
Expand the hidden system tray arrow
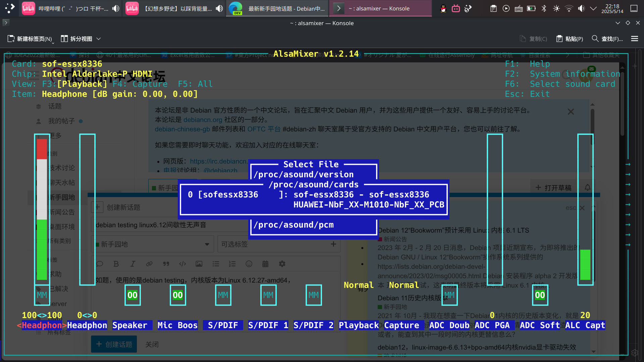click(x=593, y=8)
